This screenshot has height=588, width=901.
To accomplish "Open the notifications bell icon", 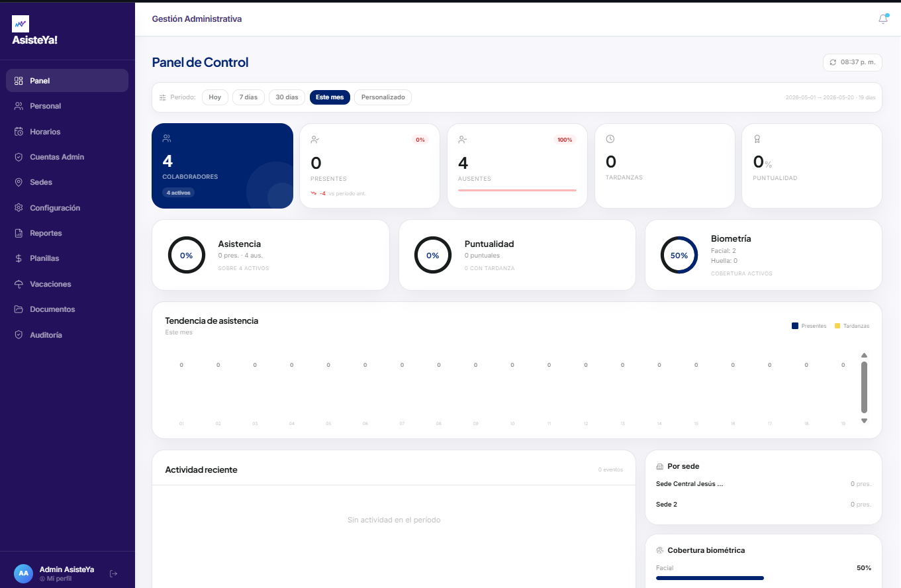I will click(883, 19).
